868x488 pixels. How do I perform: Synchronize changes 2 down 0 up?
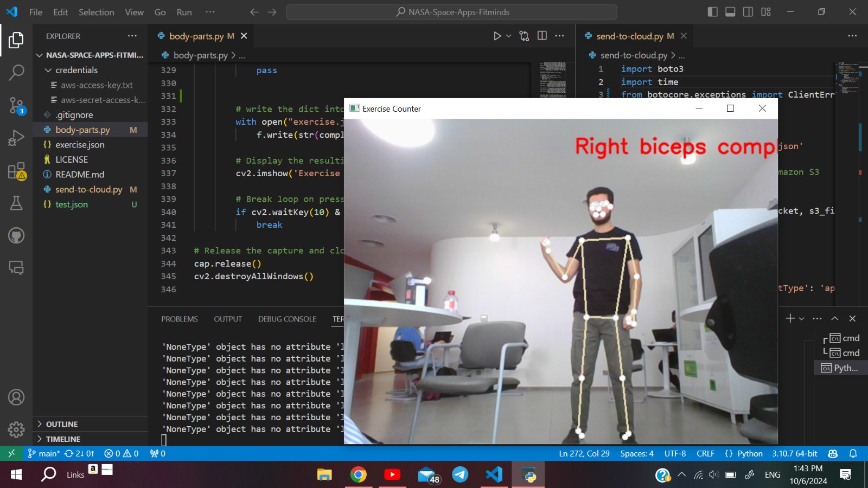click(x=79, y=454)
